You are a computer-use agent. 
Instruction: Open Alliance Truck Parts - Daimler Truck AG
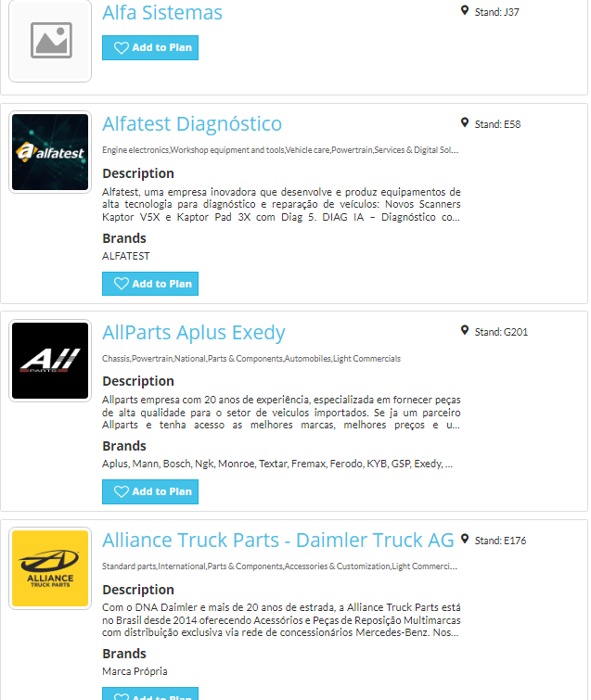coord(277,541)
